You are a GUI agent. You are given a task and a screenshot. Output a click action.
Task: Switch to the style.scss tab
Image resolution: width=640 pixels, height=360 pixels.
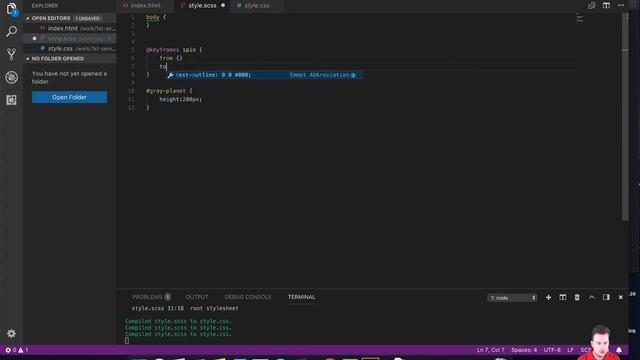202,6
